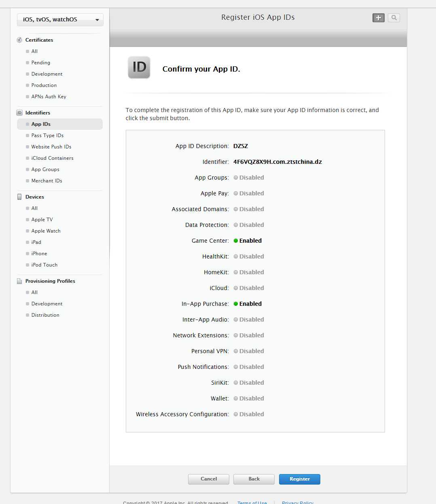Click the gray App Groups status dot
Viewport: 436px width, 504px height.
[x=236, y=178]
